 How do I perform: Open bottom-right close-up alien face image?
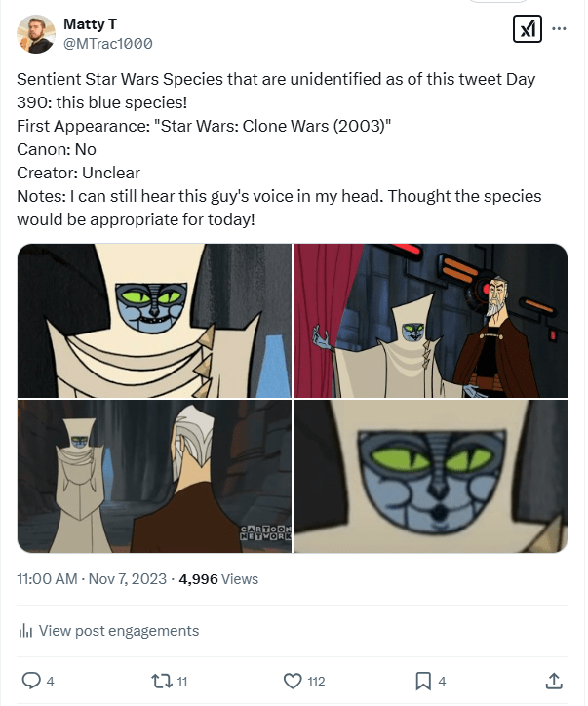coord(430,476)
